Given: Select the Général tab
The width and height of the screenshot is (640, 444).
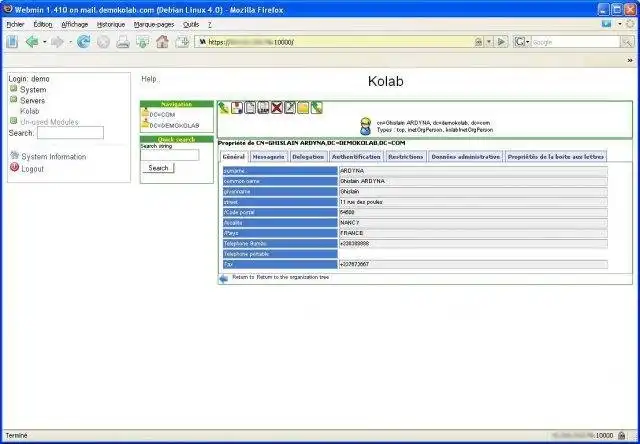Looking at the screenshot, I should (x=233, y=157).
